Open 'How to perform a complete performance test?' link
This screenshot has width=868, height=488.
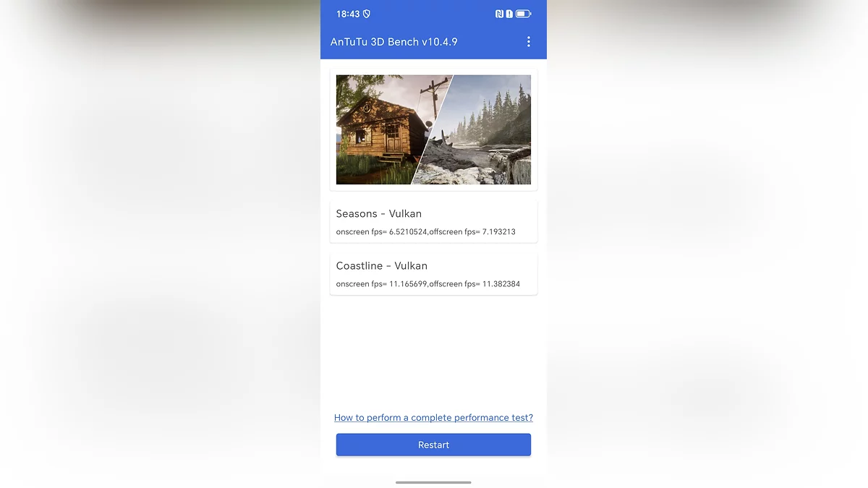pos(433,418)
